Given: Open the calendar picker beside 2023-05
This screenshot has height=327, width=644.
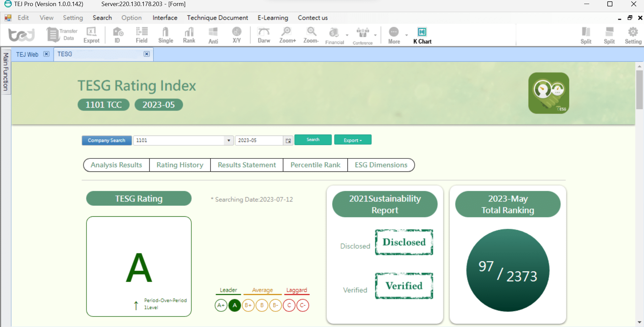Looking at the screenshot, I should point(288,141).
